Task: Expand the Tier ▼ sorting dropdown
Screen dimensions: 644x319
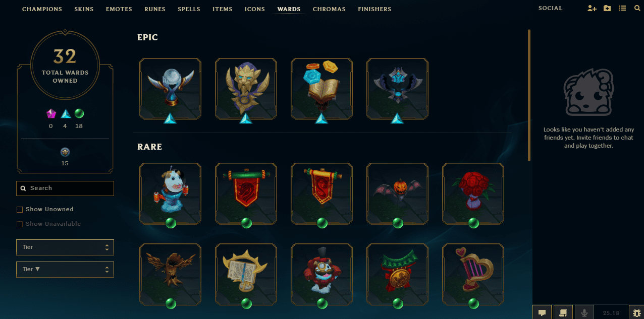Action: 65,270
